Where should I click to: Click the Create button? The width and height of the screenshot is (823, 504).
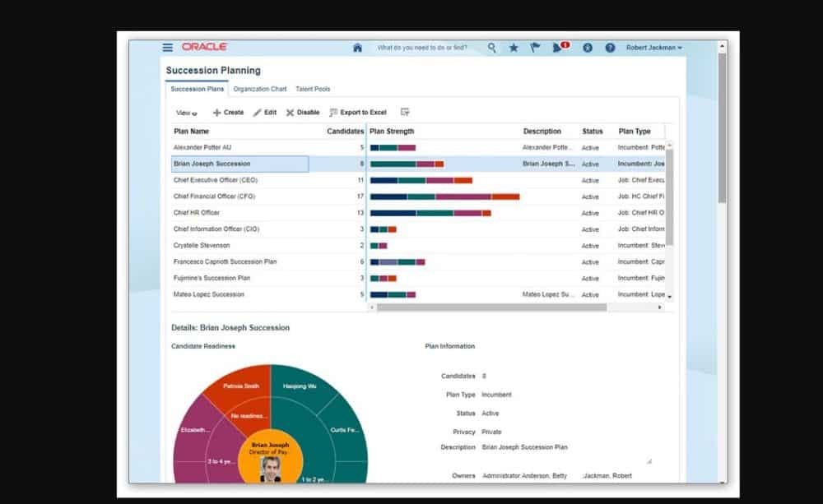click(x=229, y=113)
